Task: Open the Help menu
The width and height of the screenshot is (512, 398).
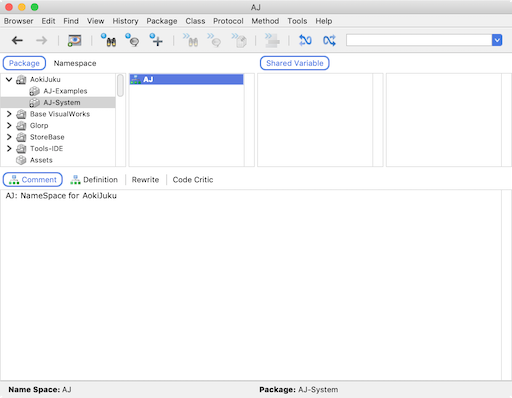Action: [x=324, y=21]
